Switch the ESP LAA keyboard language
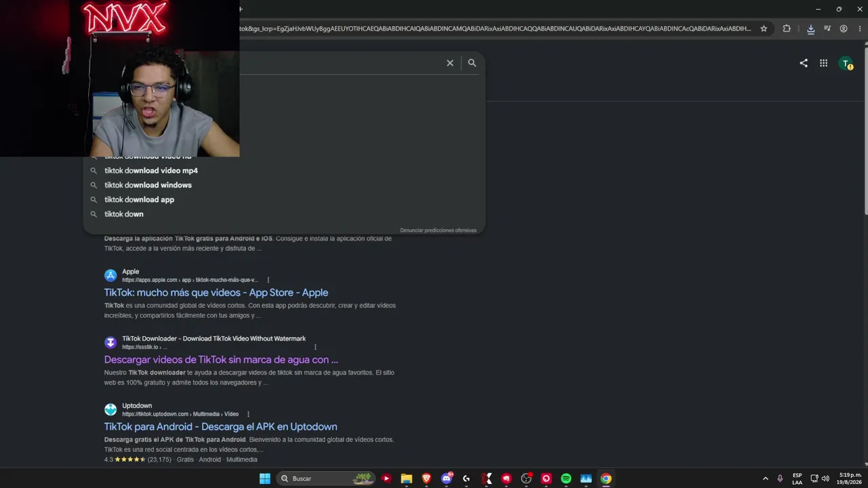 [797, 479]
